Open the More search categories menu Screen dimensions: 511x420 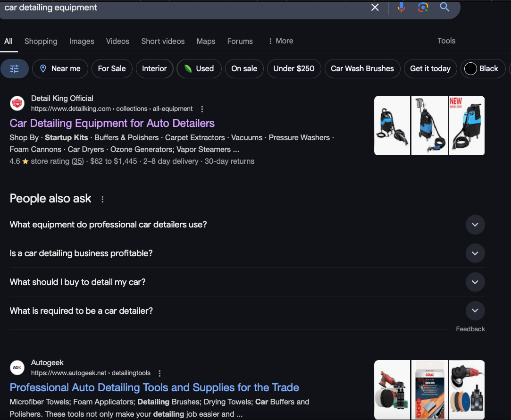coord(280,41)
